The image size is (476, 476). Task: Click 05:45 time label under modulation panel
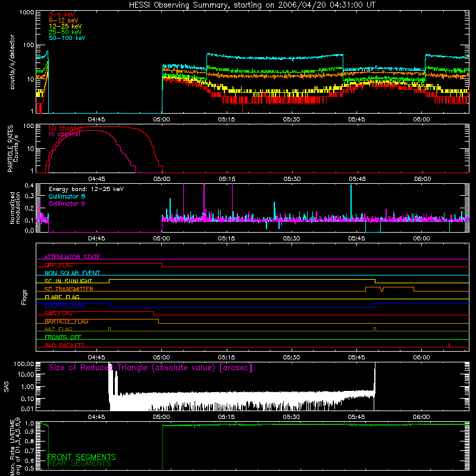coord(356,239)
